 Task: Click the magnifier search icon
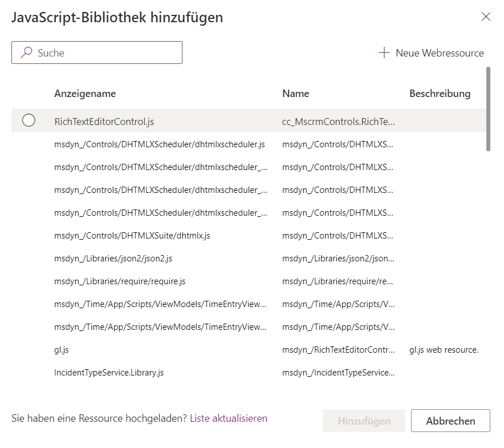(x=26, y=53)
